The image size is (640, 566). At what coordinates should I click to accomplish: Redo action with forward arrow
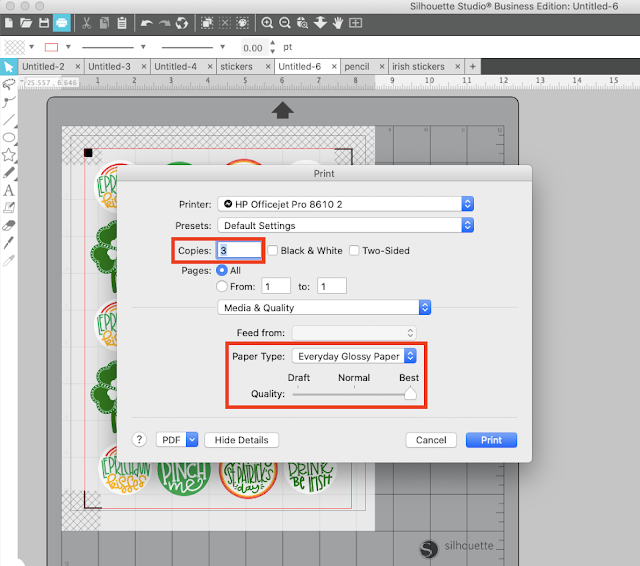164,23
